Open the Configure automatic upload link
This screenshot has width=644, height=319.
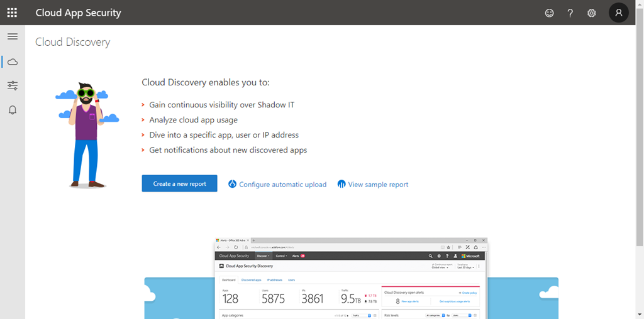coord(282,185)
